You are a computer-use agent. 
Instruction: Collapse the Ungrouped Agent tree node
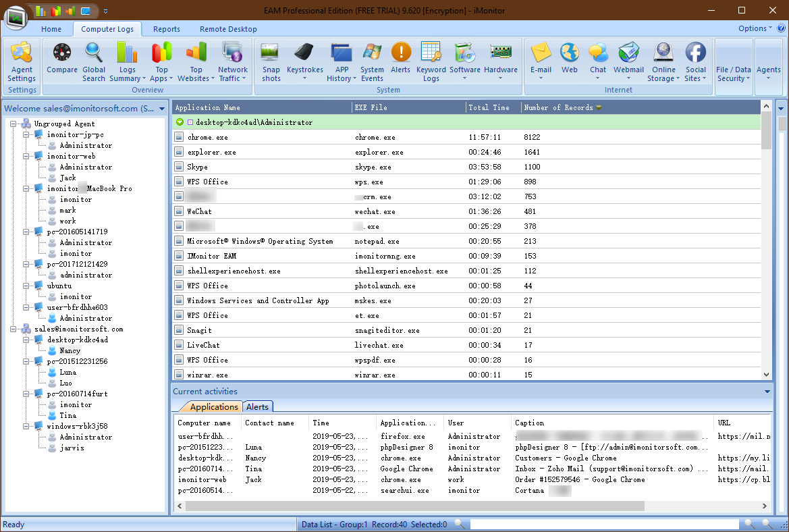[13, 124]
